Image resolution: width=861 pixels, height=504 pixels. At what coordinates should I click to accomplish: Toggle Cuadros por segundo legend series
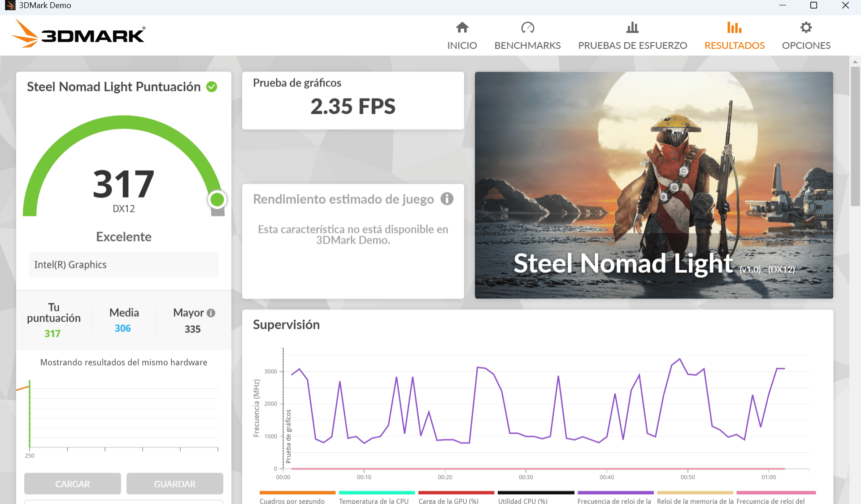click(292, 500)
